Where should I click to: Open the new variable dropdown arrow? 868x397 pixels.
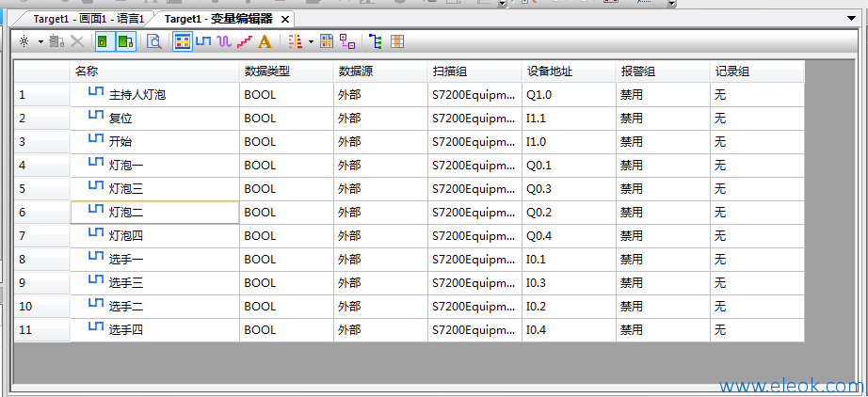coord(40,42)
